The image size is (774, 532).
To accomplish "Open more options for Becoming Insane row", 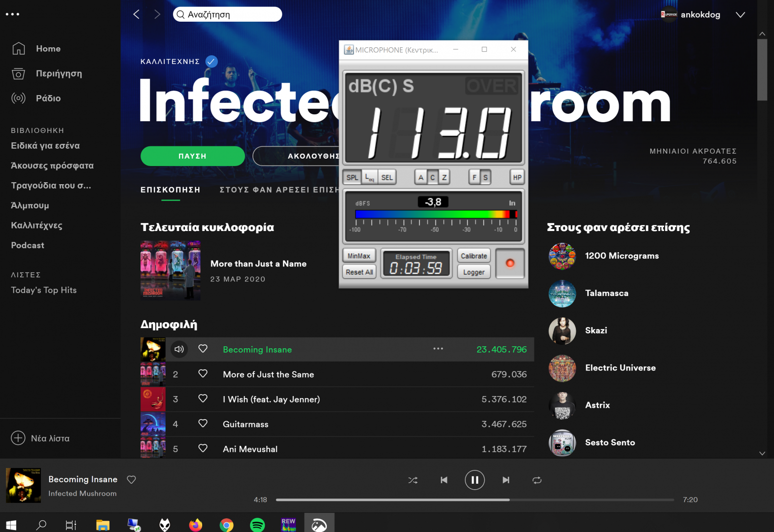I will click(x=438, y=349).
